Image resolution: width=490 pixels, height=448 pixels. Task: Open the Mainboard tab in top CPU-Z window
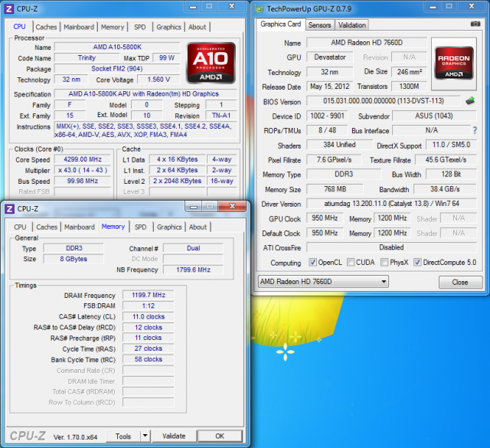coord(79,27)
